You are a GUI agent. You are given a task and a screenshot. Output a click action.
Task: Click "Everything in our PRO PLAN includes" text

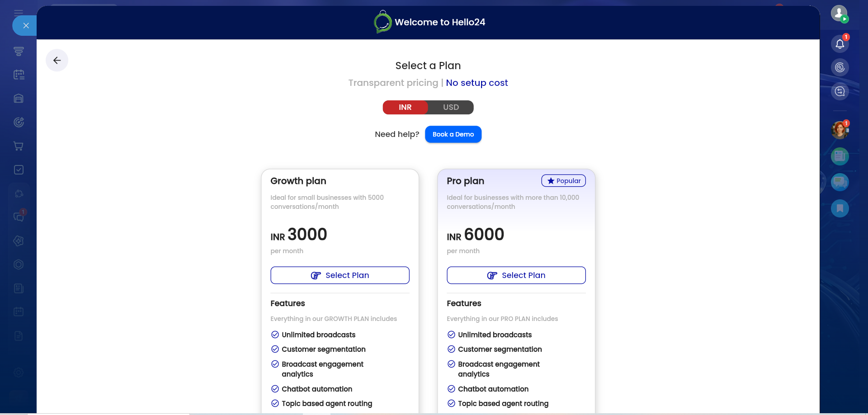(x=502, y=319)
